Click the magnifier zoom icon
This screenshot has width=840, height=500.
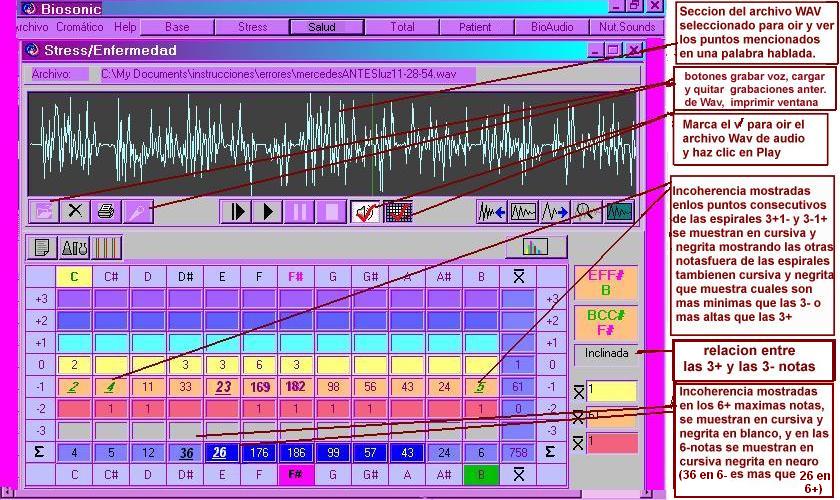(x=587, y=211)
